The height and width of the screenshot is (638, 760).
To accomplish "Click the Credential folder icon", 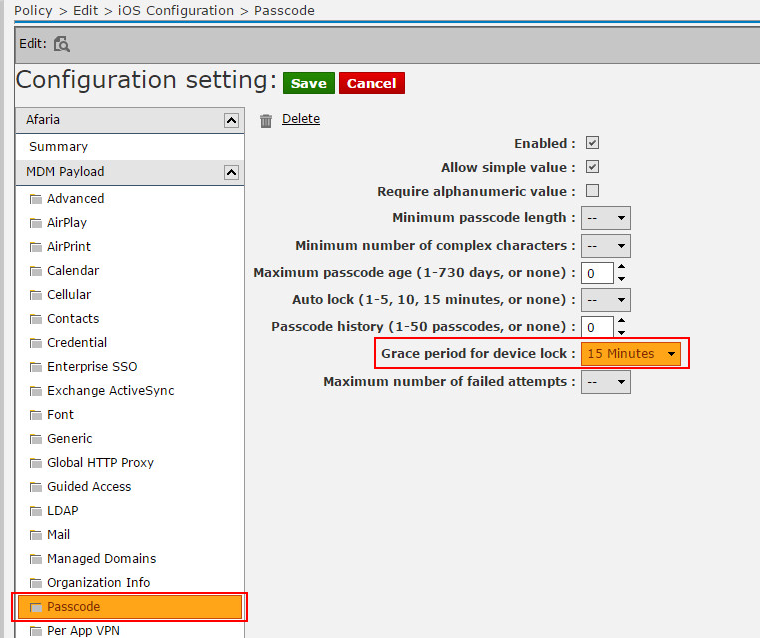I will pyautogui.click(x=35, y=343).
